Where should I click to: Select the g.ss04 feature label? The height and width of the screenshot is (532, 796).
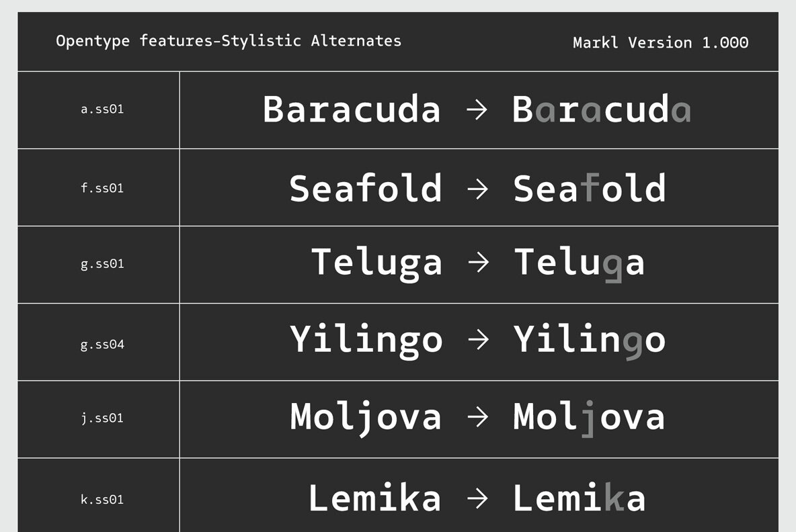tap(102, 345)
